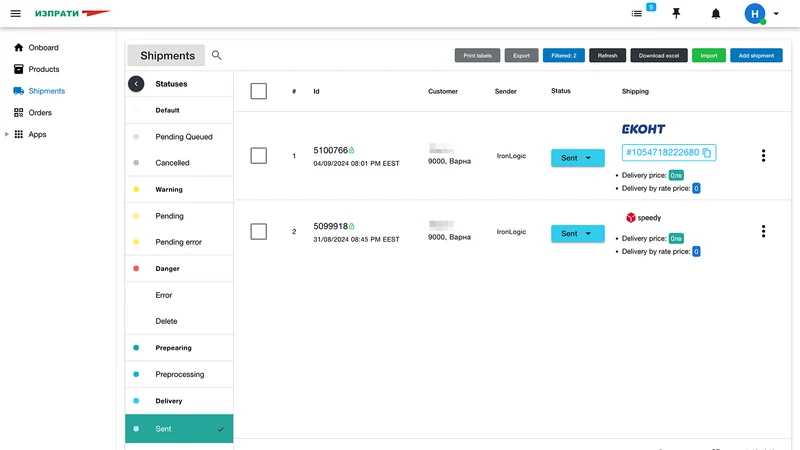Click the Default group heading
This screenshot has height=450, width=800.
point(167,110)
